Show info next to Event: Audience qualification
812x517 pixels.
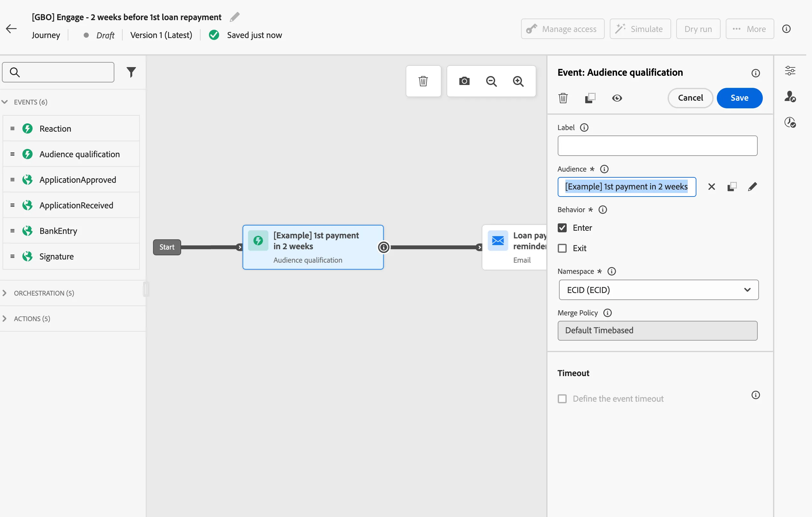(756, 73)
